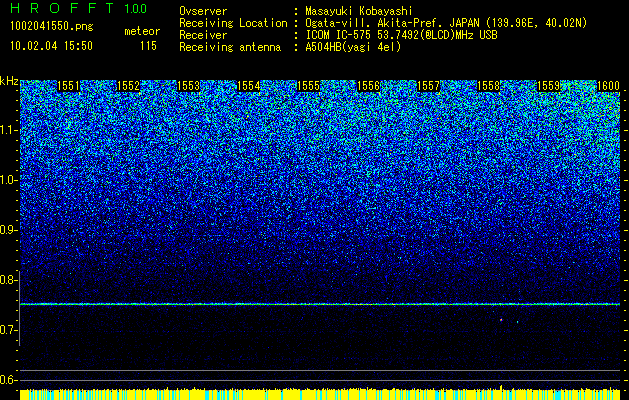Click the kHz axis unit label
Screen dimensions: 629x400
tap(9, 81)
